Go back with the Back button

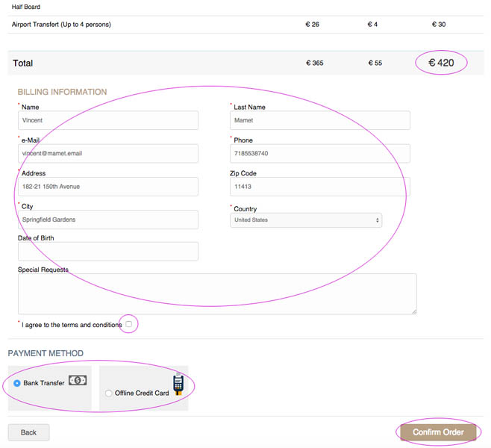coord(28,432)
